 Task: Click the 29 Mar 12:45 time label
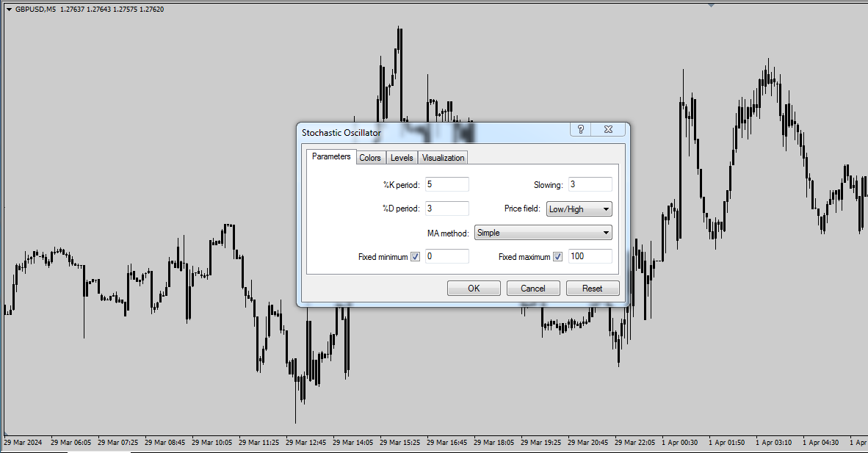click(x=306, y=443)
